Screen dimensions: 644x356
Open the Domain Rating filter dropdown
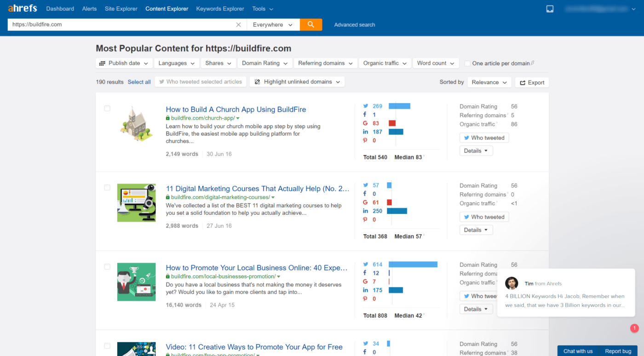(265, 63)
